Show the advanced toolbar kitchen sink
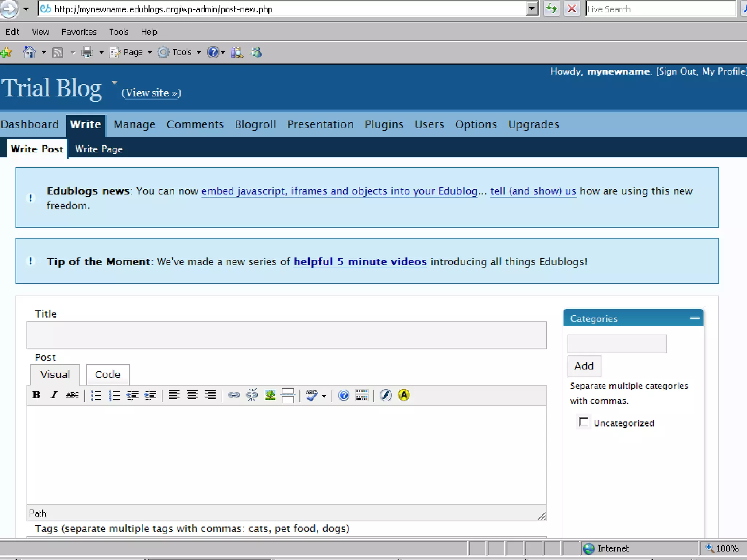 point(361,395)
